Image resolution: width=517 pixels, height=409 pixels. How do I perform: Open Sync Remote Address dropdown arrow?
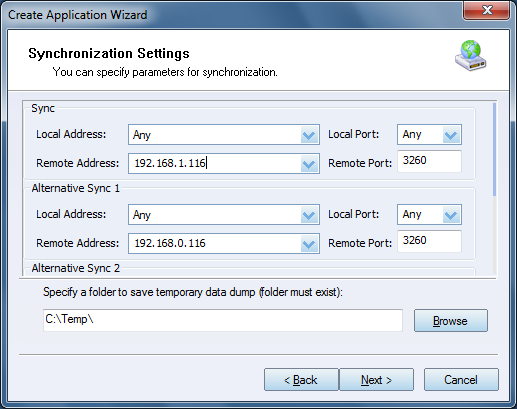(x=309, y=164)
